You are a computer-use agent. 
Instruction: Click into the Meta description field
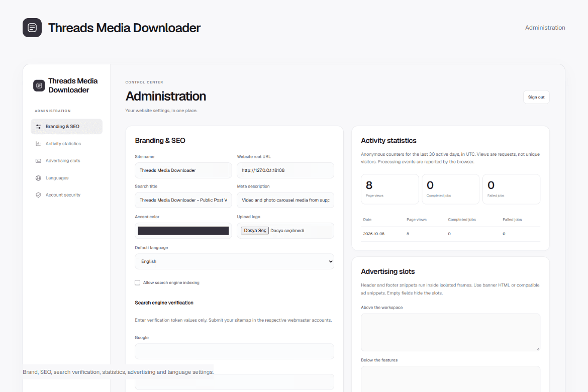pyautogui.click(x=285, y=200)
